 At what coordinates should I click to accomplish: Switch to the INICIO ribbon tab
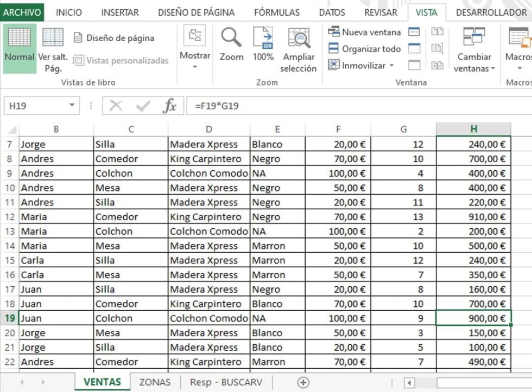69,12
